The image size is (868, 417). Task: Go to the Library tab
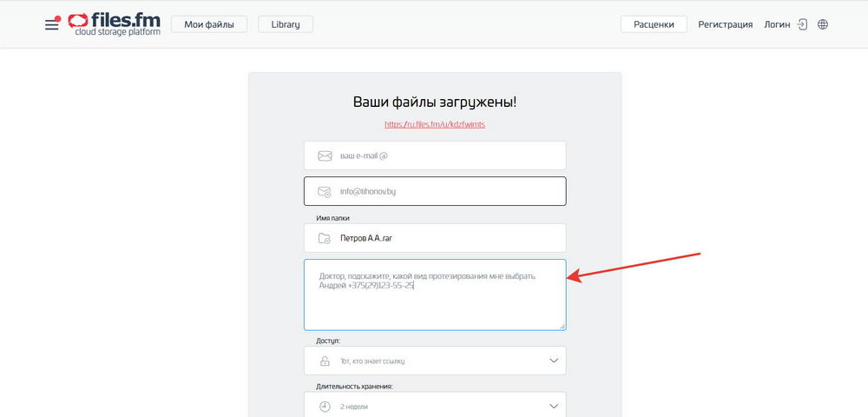coord(286,24)
